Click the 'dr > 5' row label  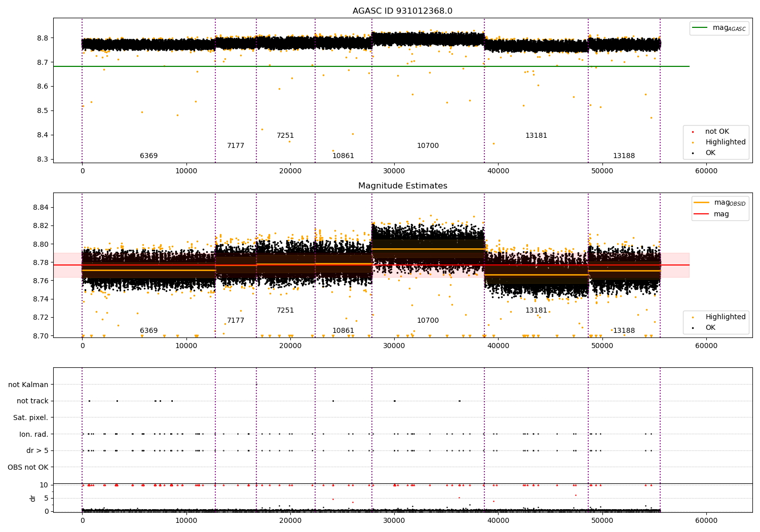pyautogui.click(x=37, y=451)
